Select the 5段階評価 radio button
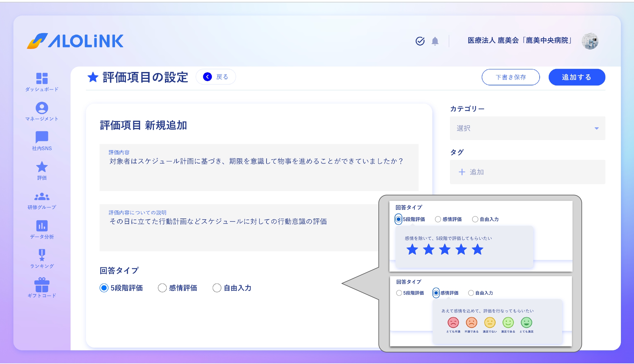634x364 pixels. pyautogui.click(x=103, y=288)
